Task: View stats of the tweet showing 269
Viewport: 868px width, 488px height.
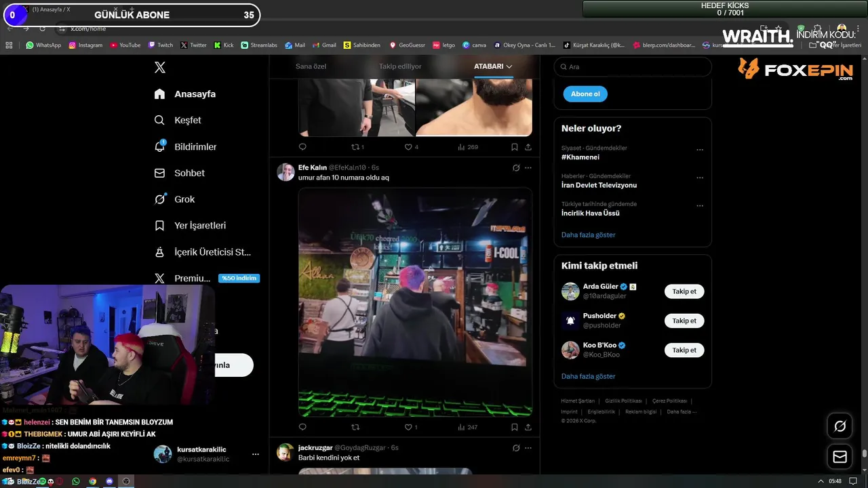Action: [468, 146]
